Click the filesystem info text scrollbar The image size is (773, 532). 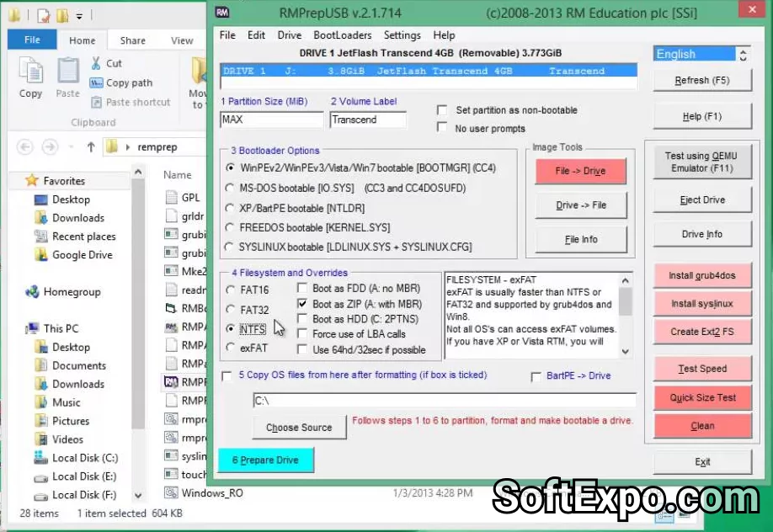coord(625,315)
